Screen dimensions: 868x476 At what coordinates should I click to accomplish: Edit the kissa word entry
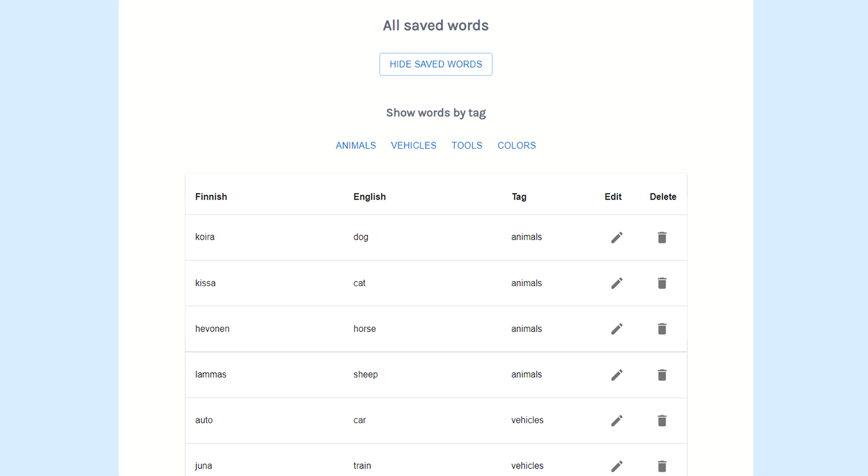[617, 283]
